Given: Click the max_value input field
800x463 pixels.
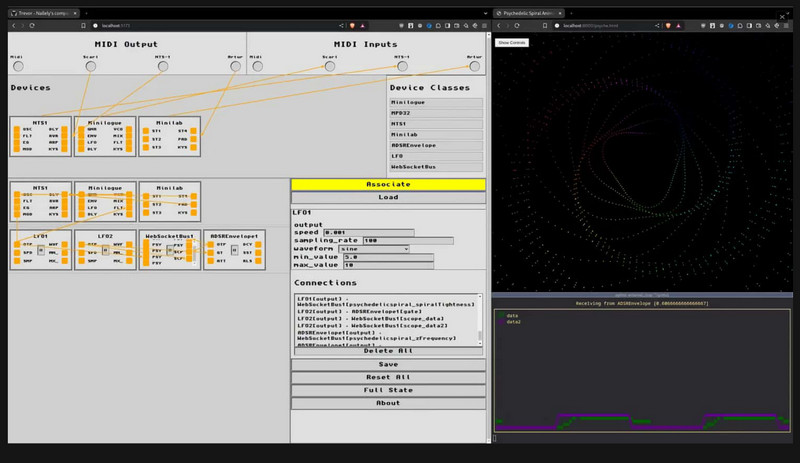Looking at the screenshot, I should click(388, 265).
